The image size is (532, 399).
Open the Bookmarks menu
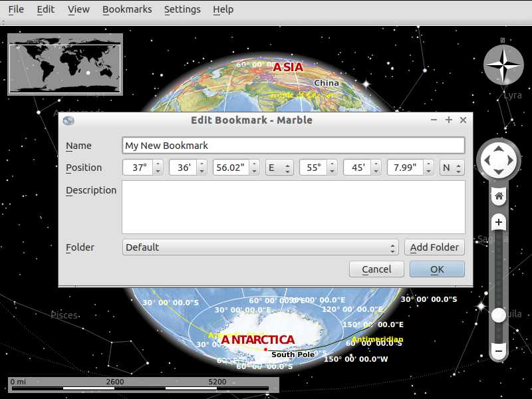127,9
